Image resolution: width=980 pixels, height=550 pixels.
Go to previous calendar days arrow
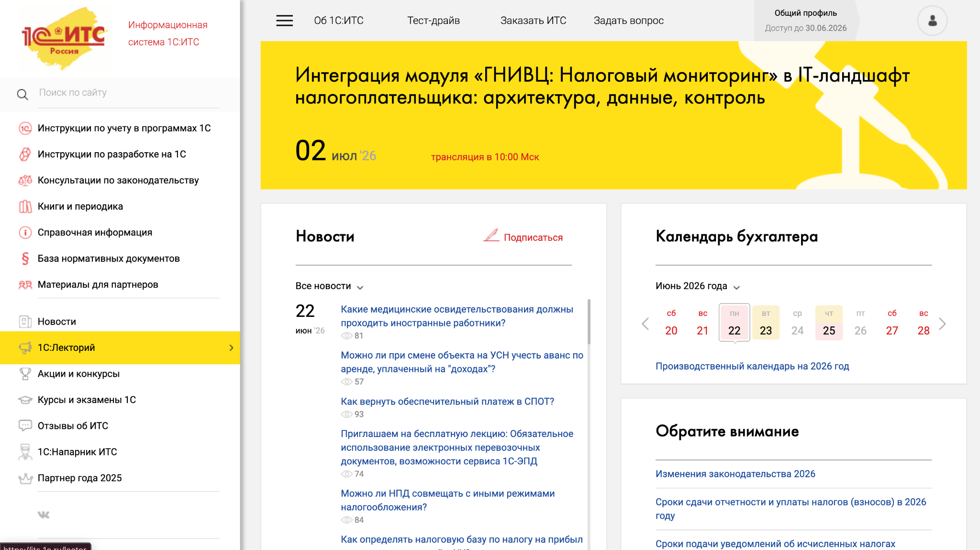[645, 324]
